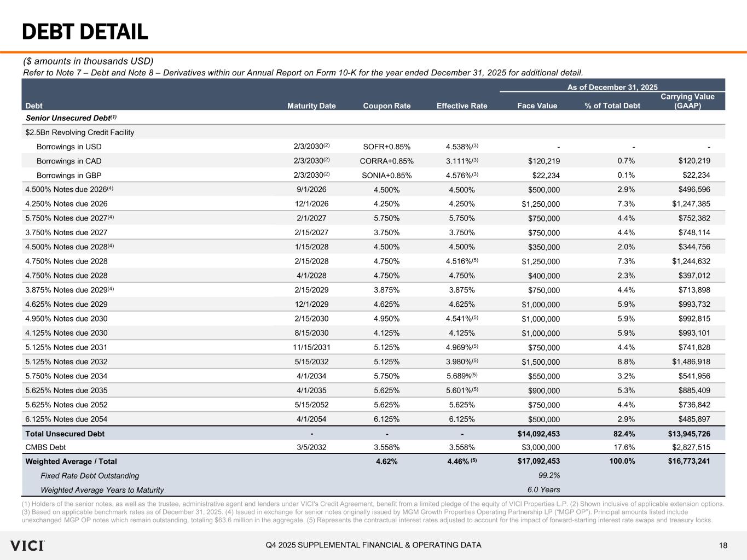Click the % of Total Debt header
The height and width of the screenshot is (560, 747).
coord(612,106)
